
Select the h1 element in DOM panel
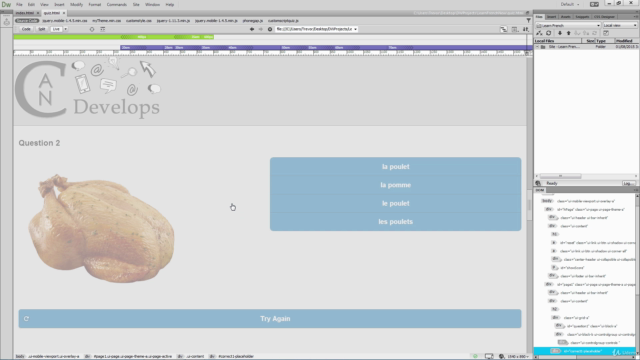point(554,234)
